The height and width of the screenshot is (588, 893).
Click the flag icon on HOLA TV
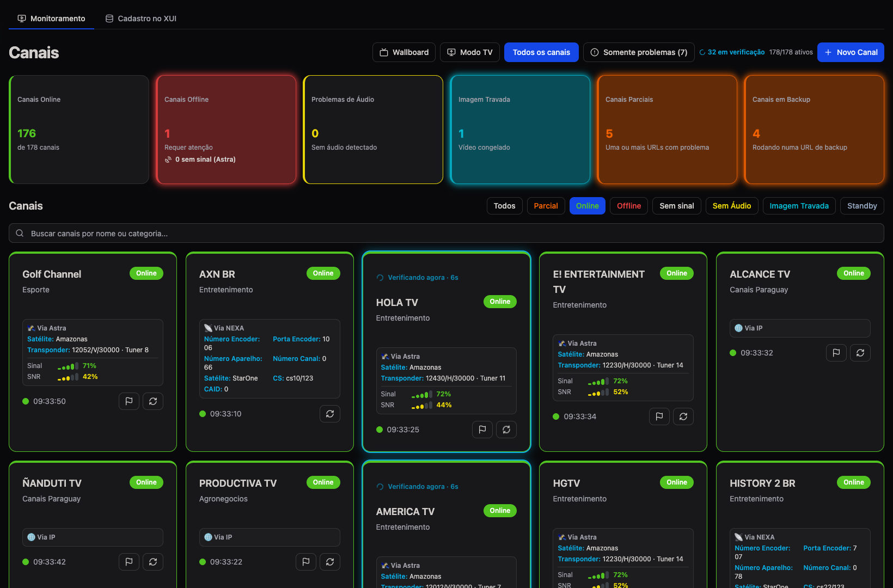482,430
